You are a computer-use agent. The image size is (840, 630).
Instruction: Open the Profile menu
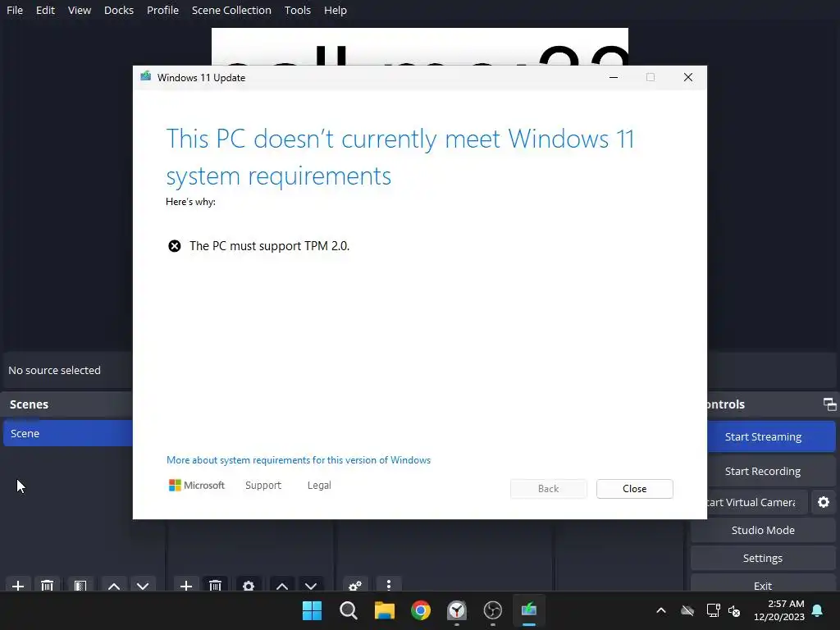click(163, 10)
